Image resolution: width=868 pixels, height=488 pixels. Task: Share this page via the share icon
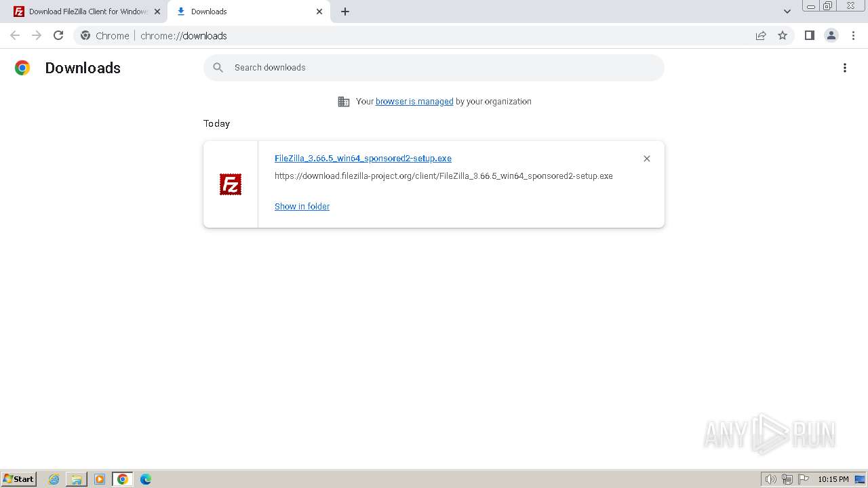(761, 35)
